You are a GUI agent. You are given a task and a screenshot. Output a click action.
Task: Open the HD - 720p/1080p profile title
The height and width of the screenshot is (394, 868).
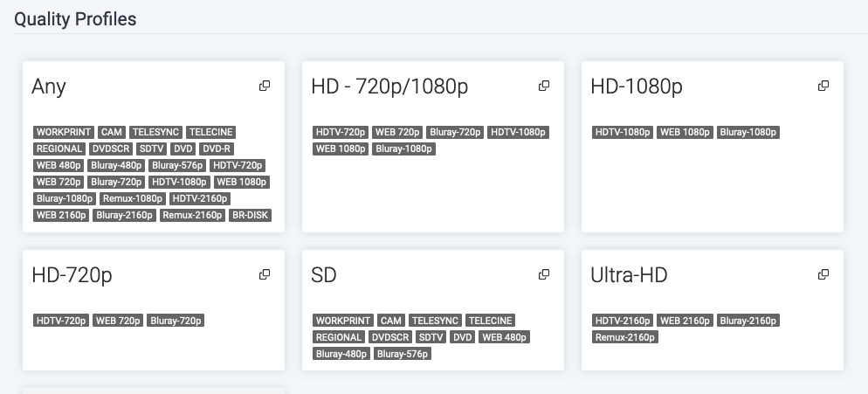click(x=389, y=86)
